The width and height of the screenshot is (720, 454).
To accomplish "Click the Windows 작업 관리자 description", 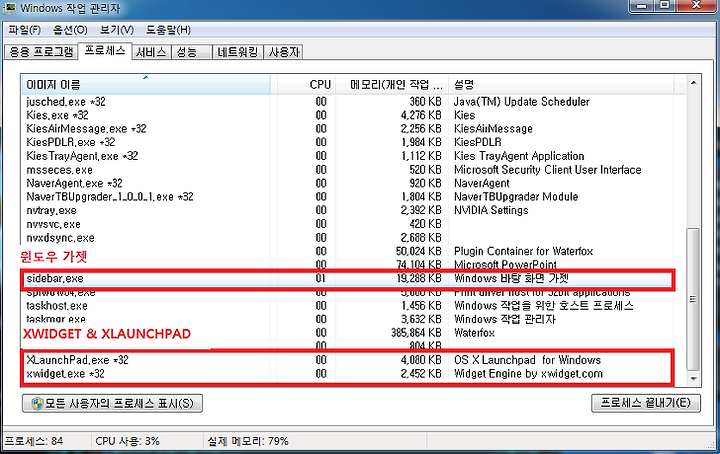I will (505, 319).
